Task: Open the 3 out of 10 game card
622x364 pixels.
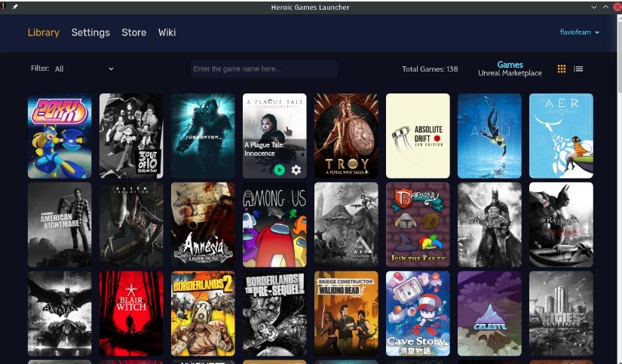Action: tap(131, 136)
